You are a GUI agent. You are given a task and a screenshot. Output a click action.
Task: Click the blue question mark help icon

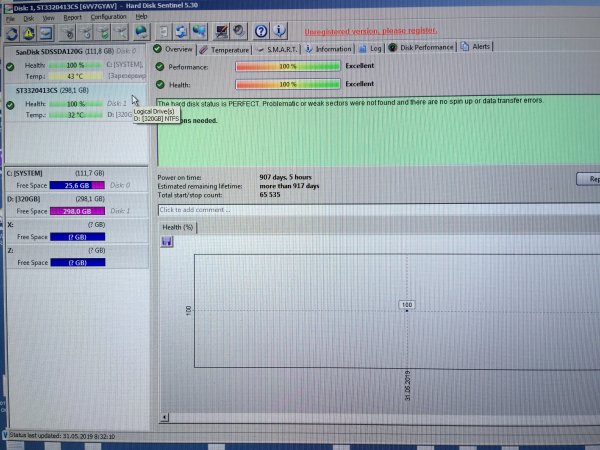(x=261, y=31)
